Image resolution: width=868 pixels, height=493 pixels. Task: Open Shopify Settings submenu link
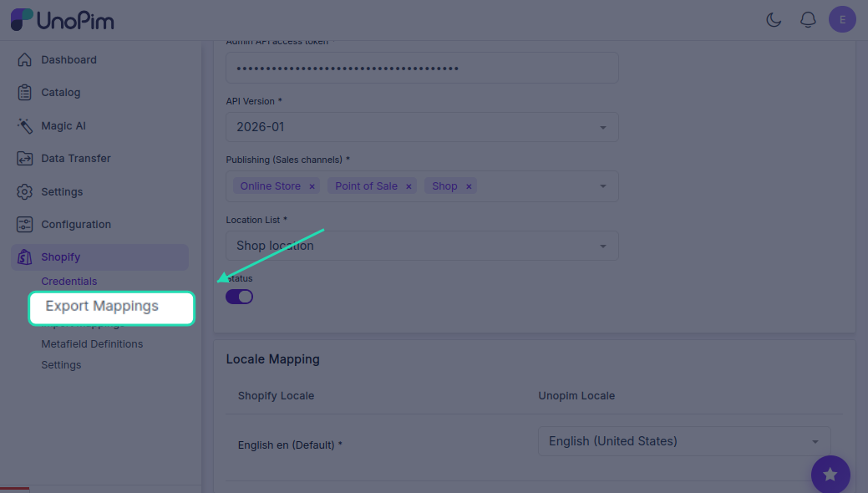(x=61, y=365)
